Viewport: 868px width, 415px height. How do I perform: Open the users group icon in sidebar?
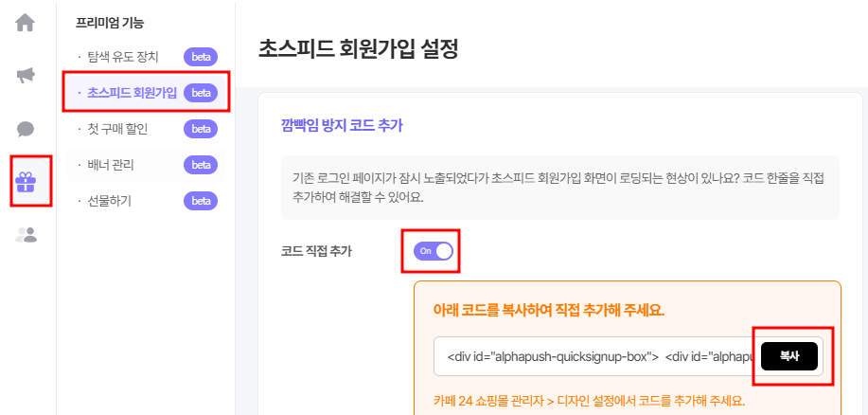26,235
